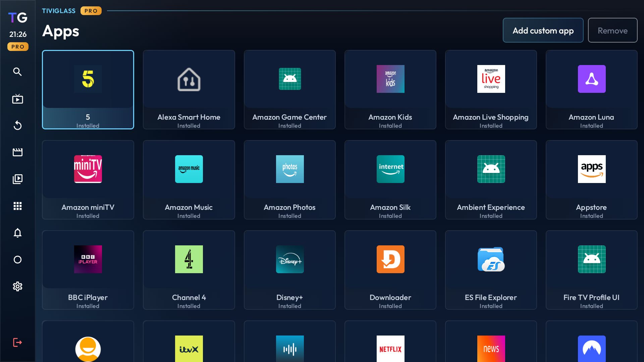
Task: Click the Add custom app button
Action: (543, 31)
